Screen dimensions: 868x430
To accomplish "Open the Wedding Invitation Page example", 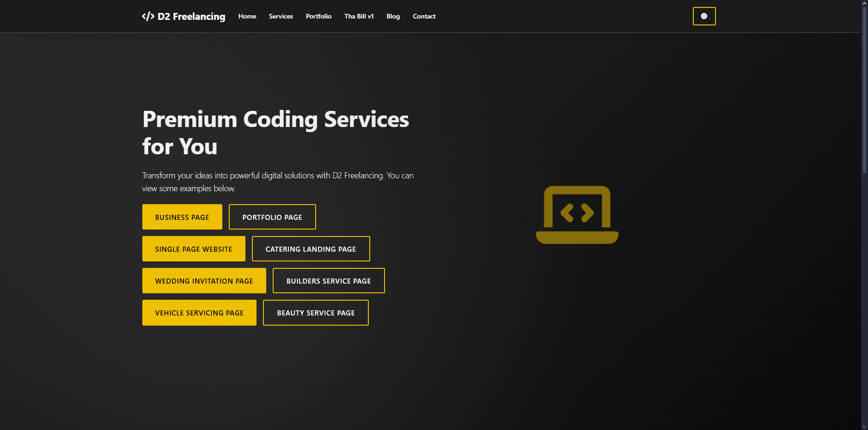I will coord(204,281).
